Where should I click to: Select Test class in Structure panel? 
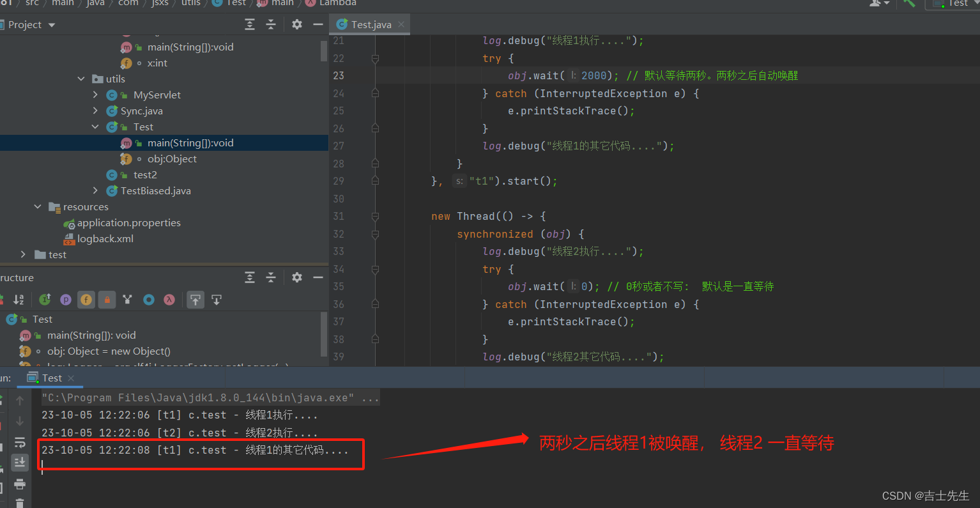(42, 319)
